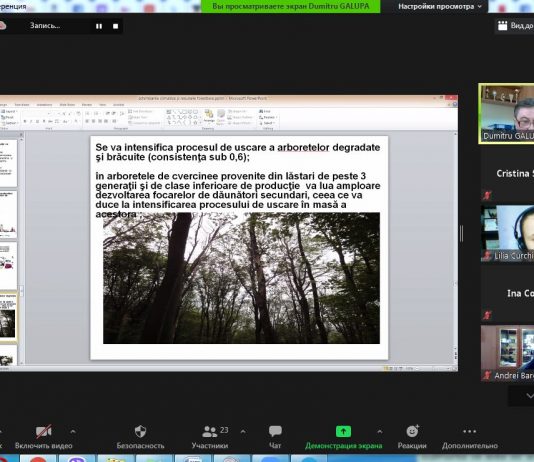
Task: Select Cristina's participant tile
Action: tap(507, 174)
